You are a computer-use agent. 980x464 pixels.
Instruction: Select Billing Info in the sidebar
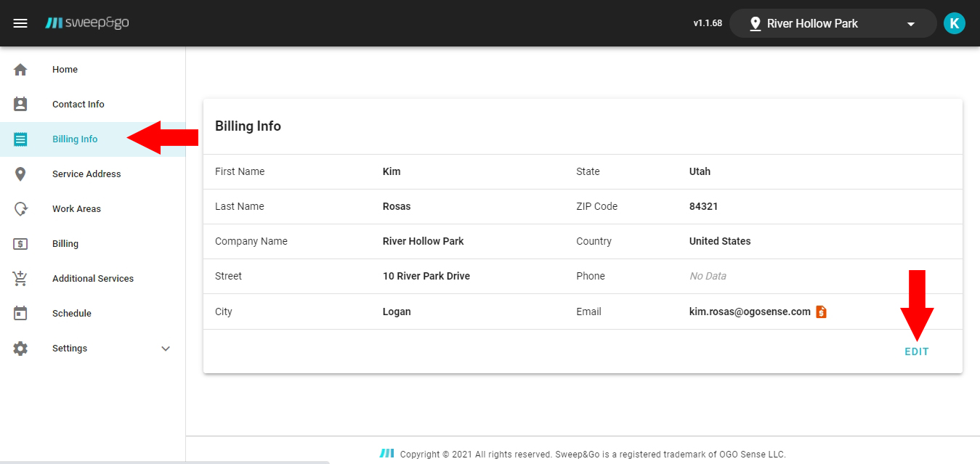(x=75, y=139)
